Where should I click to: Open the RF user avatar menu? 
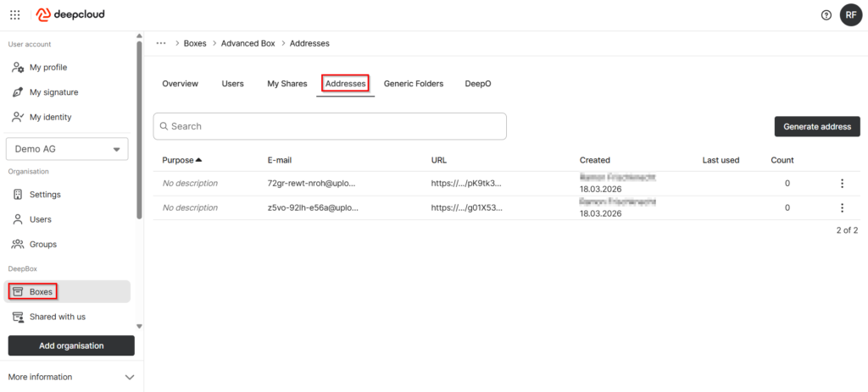(850, 14)
